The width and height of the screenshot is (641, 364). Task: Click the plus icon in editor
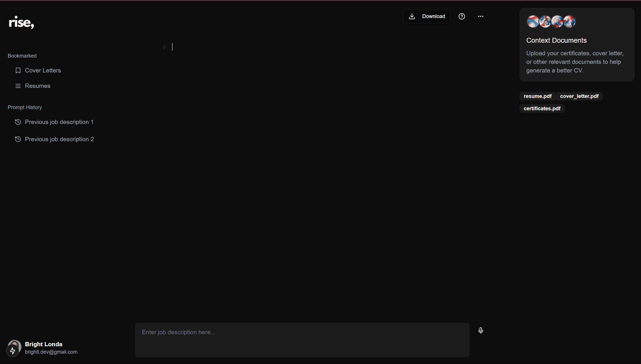[x=164, y=47]
